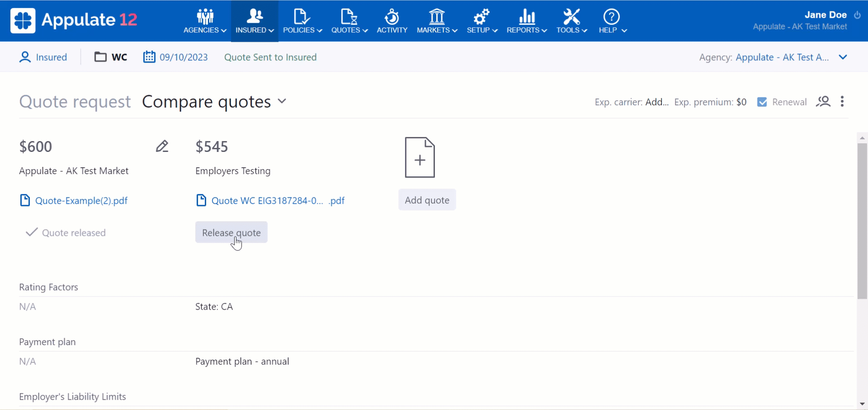Image resolution: width=868 pixels, height=410 pixels.
Task: Click the scrollbar up arrow
Action: click(x=862, y=138)
